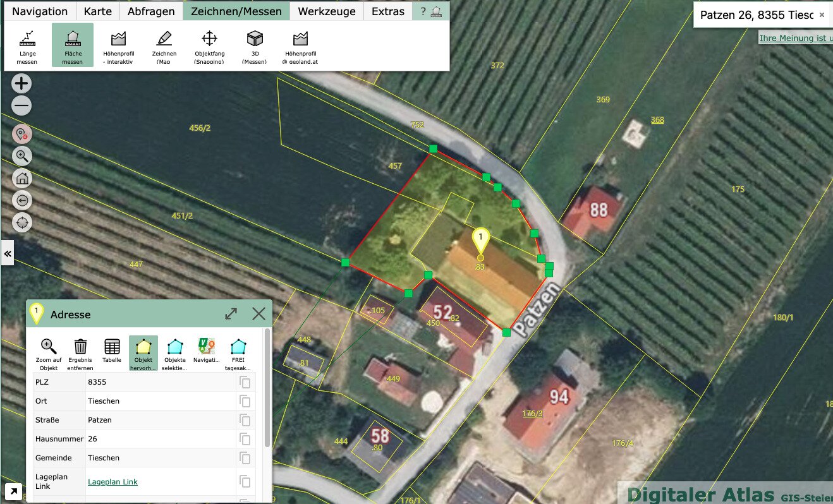The image size is (833, 504).
Task: Open the Abfragen tab
Action: point(151,11)
